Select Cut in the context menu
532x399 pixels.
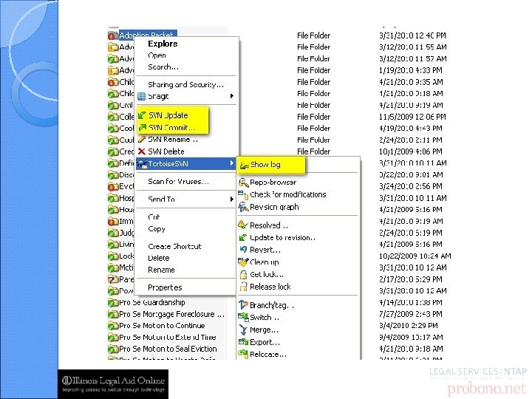[x=154, y=216]
